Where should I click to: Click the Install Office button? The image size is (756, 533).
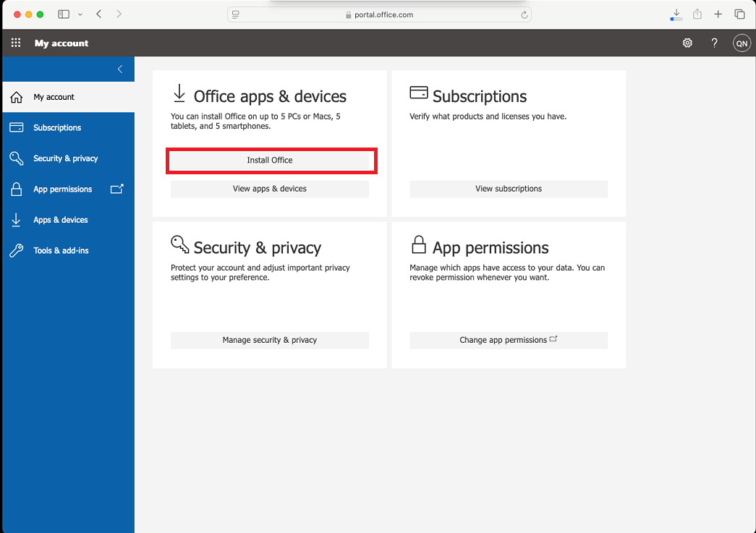[x=270, y=161]
